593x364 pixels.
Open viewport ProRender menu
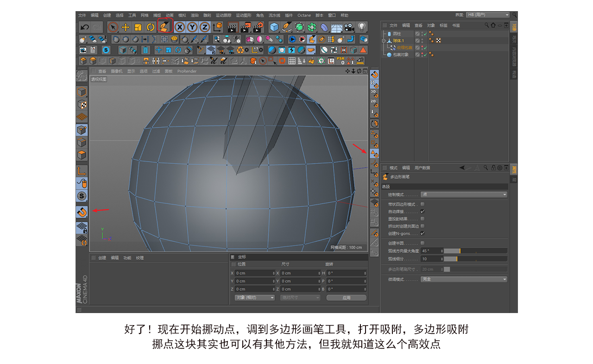click(187, 71)
